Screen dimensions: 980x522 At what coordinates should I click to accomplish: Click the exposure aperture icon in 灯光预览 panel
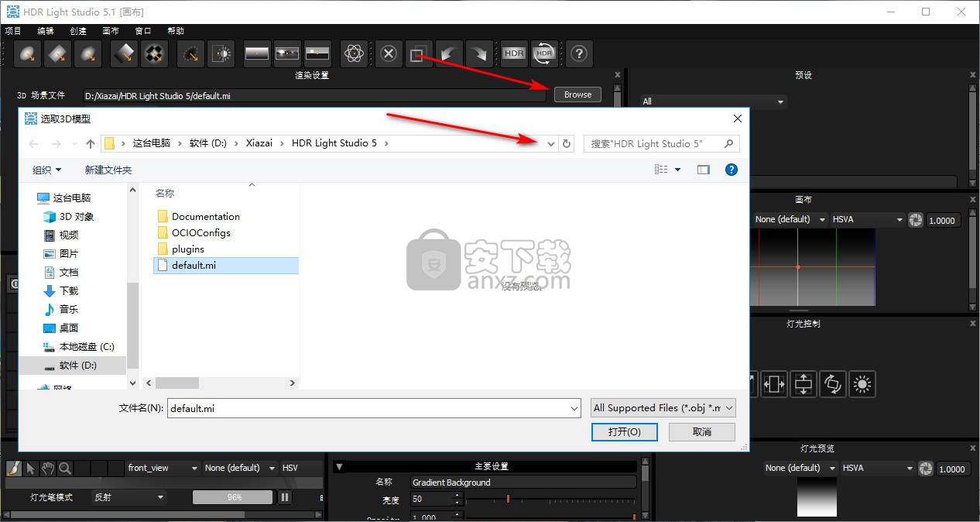[x=926, y=469]
